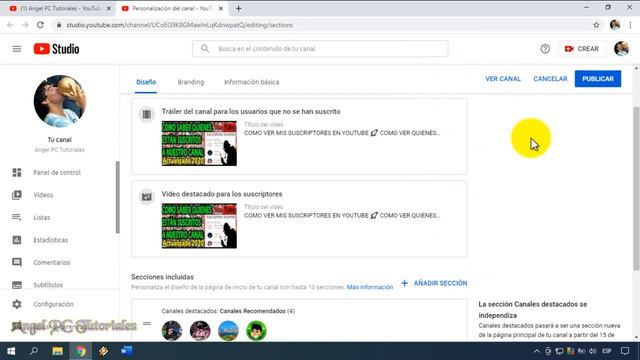Close the Personalización del canal tab

[221, 8]
